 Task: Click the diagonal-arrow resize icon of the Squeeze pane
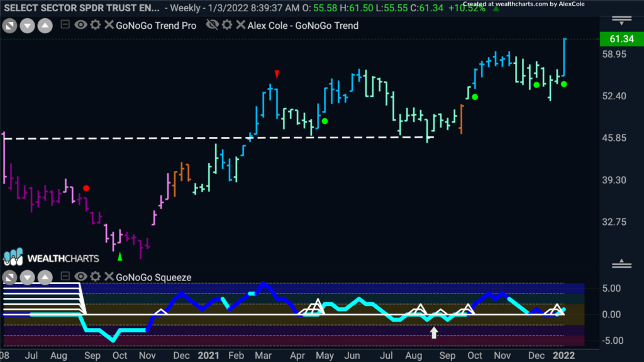(x=9, y=278)
